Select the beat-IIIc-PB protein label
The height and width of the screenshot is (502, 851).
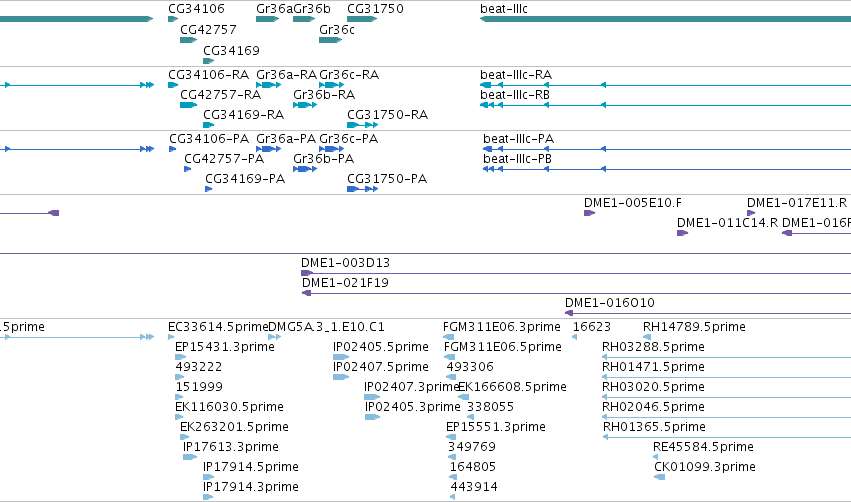click(x=517, y=158)
